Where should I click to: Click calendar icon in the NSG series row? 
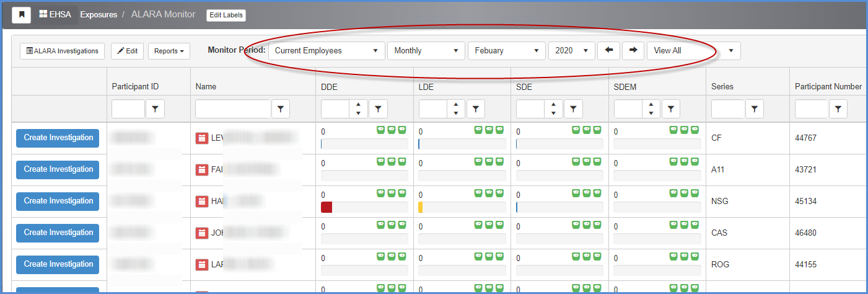point(202,202)
